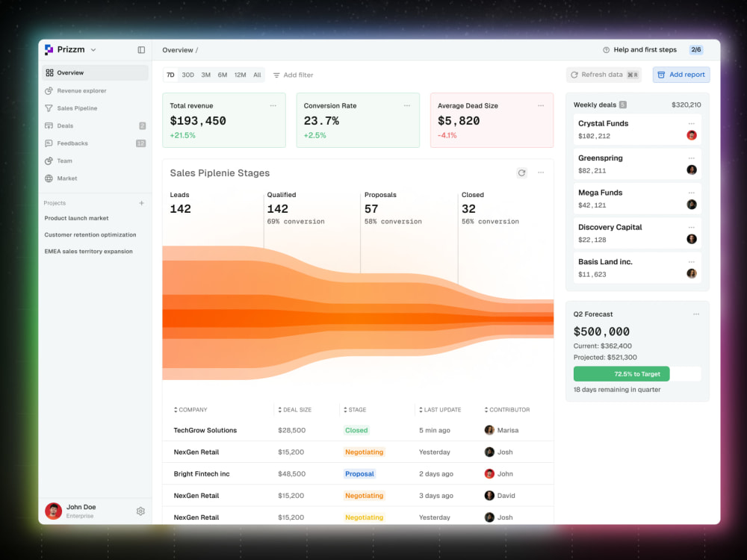
Task: Click the Closed stage tag
Action: [x=356, y=430]
